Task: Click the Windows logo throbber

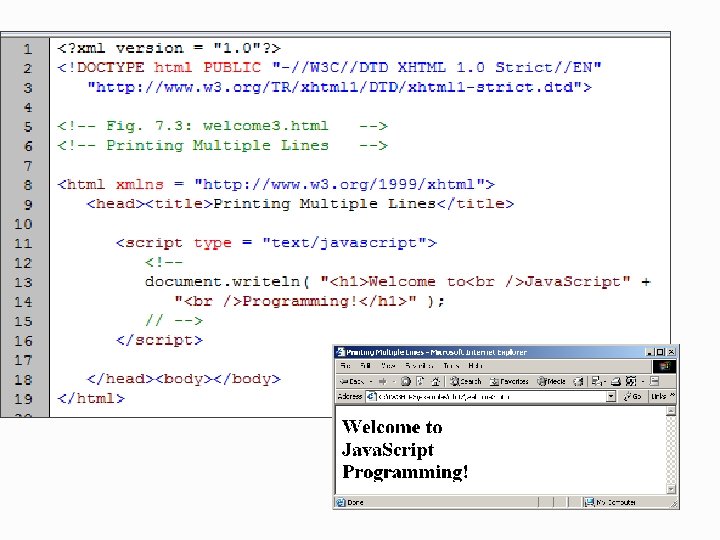Action: pyautogui.click(x=664, y=366)
